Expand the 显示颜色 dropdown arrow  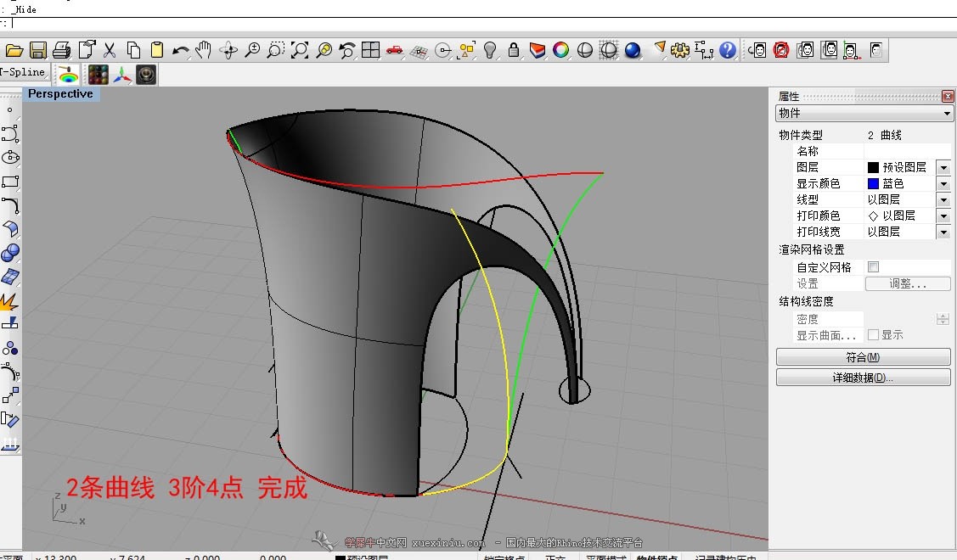pos(943,183)
